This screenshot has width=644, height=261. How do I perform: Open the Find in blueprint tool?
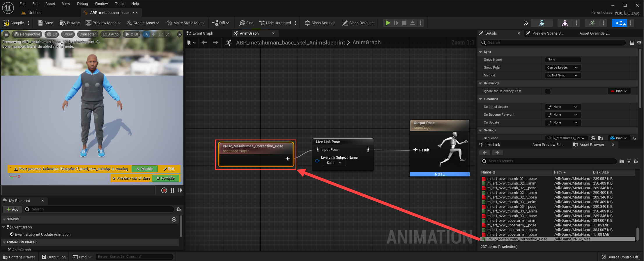[x=246, y=23]
